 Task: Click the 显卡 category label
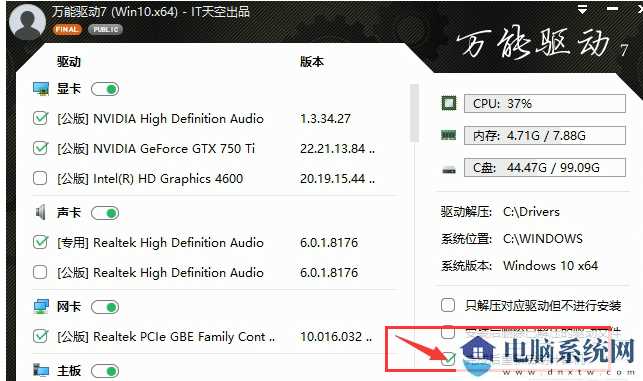point(68,89)
